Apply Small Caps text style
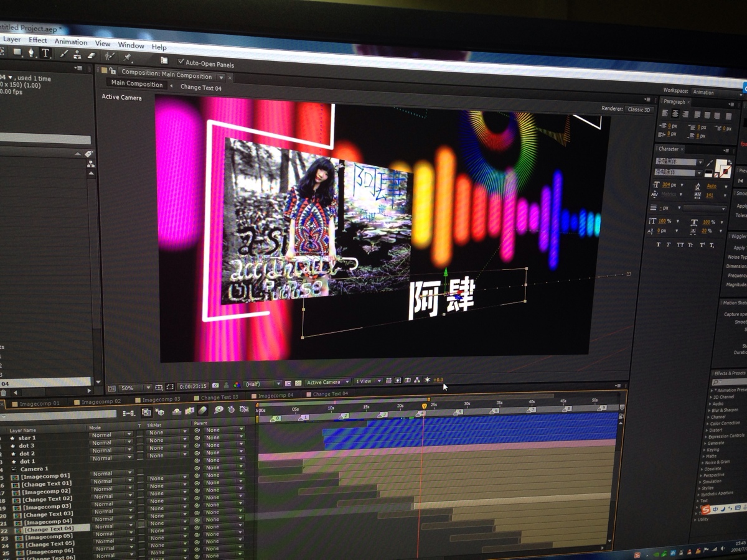The height and width of the screenshot is (560, 747). (x=690, y=245)
